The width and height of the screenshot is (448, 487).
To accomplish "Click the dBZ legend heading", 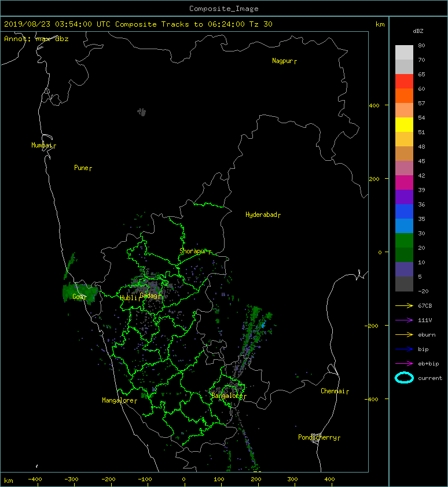I will pyautogui.click(x=418, y=31).
